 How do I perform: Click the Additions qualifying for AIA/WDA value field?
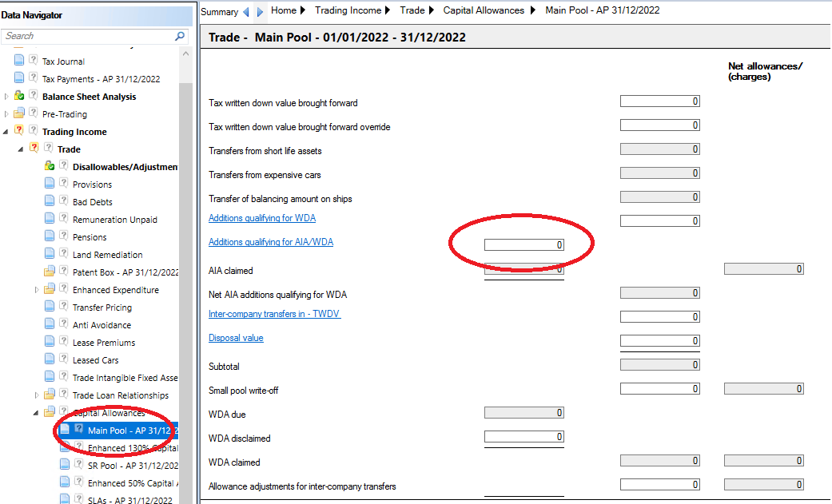524,244
